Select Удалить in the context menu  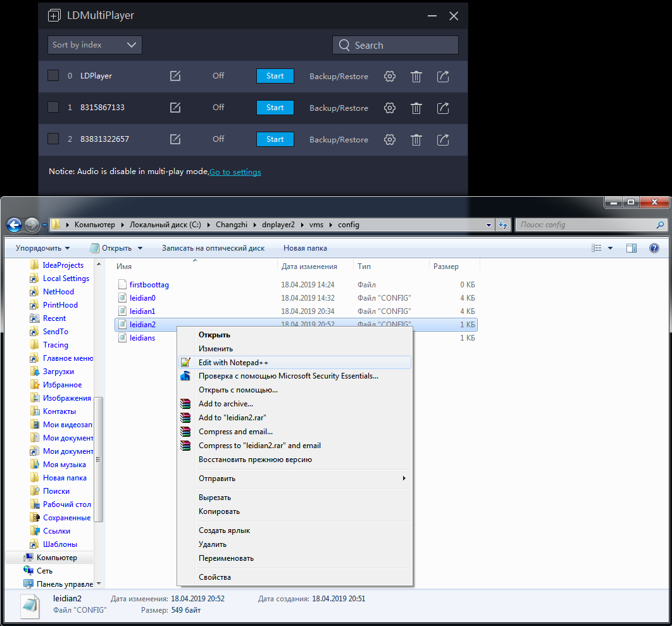click(x=295, y=544)
